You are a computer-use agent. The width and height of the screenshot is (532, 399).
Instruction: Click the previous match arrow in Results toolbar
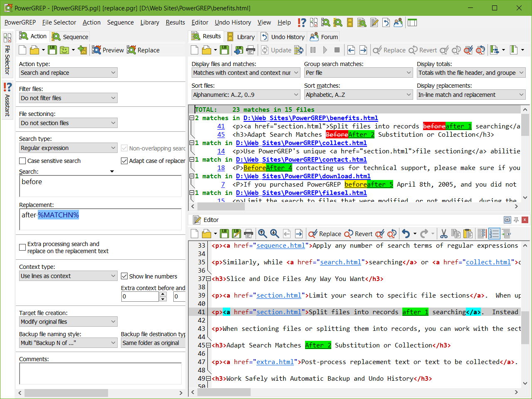click(351, 50)
